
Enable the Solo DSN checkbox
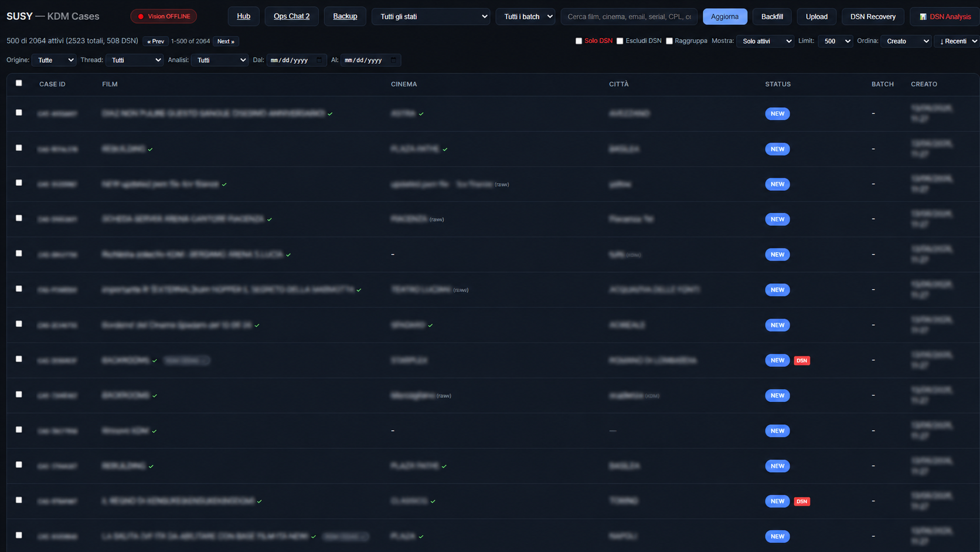pyautogui.click(x=579, y=41)
